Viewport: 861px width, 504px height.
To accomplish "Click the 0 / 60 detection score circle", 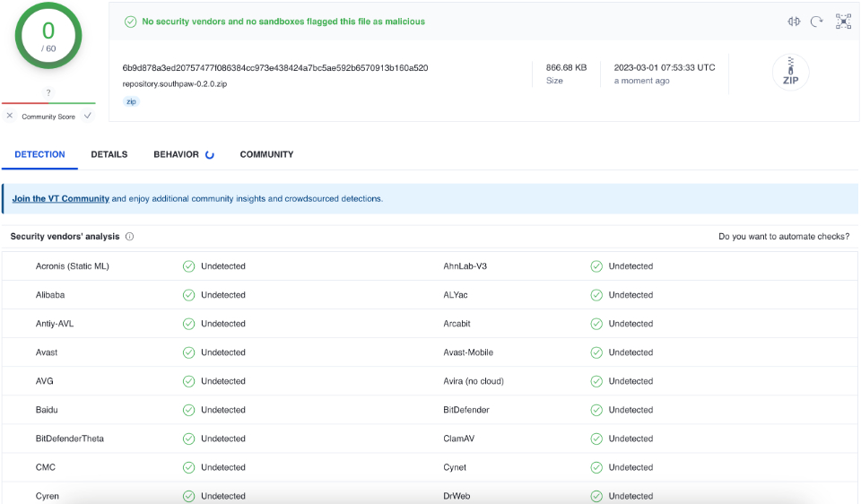I will 48,36.
